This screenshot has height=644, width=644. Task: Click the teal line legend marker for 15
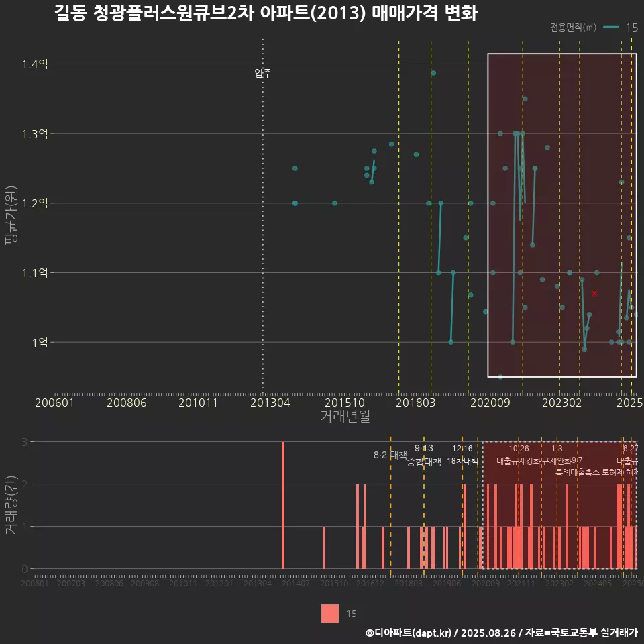click(610, 28)
